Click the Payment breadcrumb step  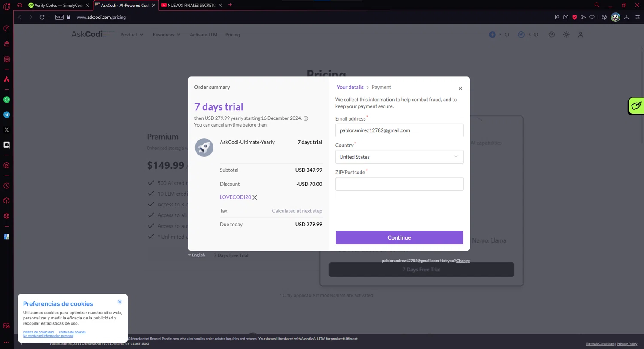click(x=381, y=87)
